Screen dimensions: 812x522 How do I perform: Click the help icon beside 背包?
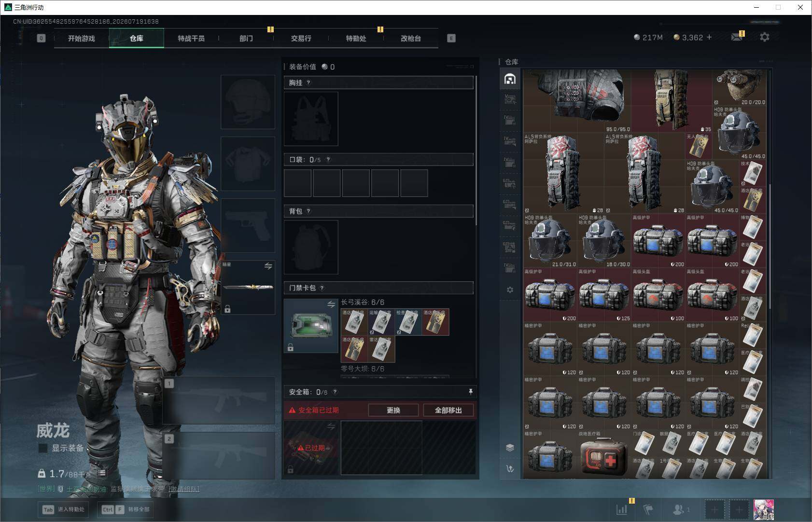(308, 211)
